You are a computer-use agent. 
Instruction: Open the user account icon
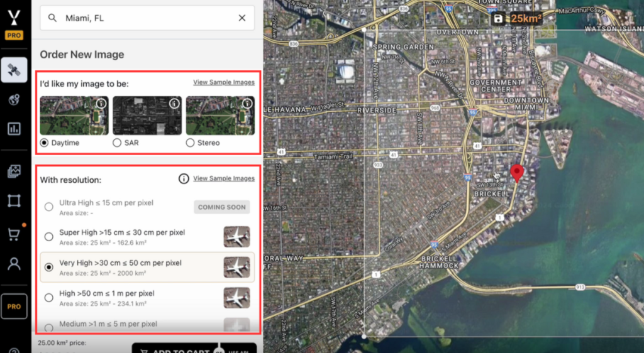[x=14, y=263]
